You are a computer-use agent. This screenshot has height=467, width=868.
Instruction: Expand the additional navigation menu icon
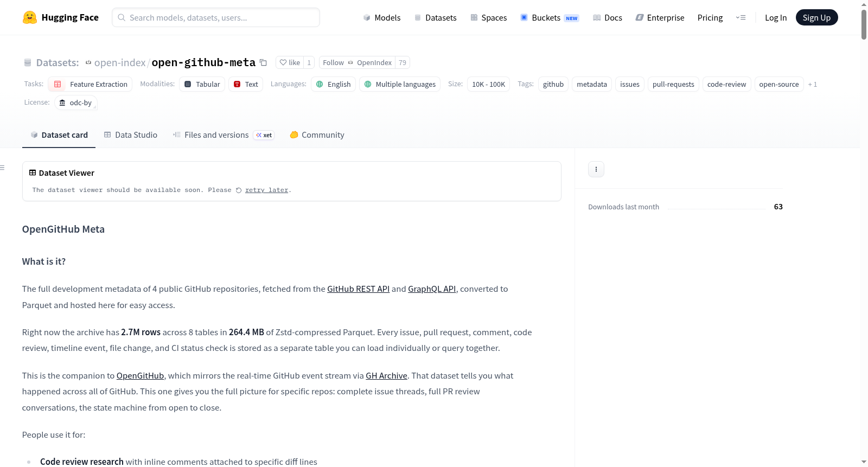741,17
